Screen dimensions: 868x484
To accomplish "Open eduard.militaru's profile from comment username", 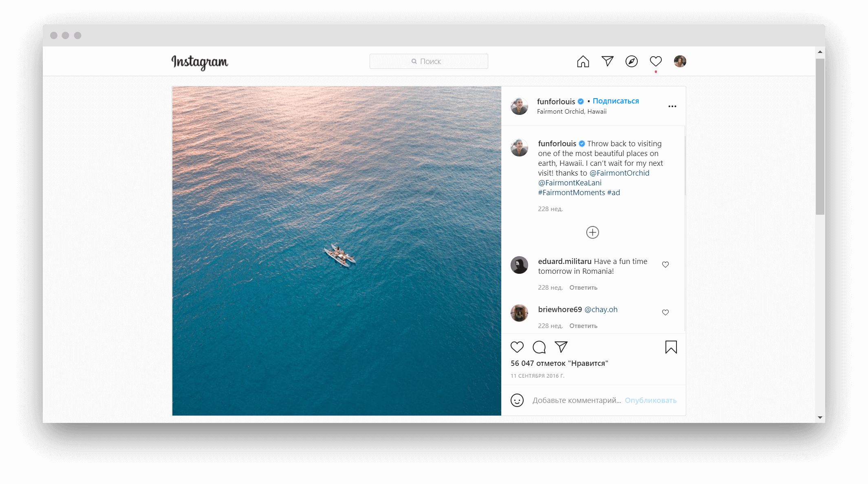I will (x=564, y=262).
